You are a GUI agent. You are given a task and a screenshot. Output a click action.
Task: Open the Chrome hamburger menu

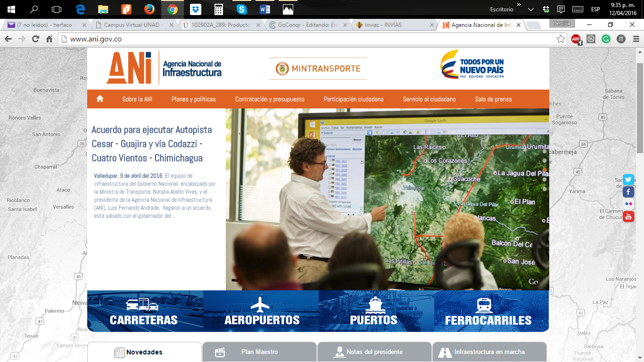[x=636, y=39]
